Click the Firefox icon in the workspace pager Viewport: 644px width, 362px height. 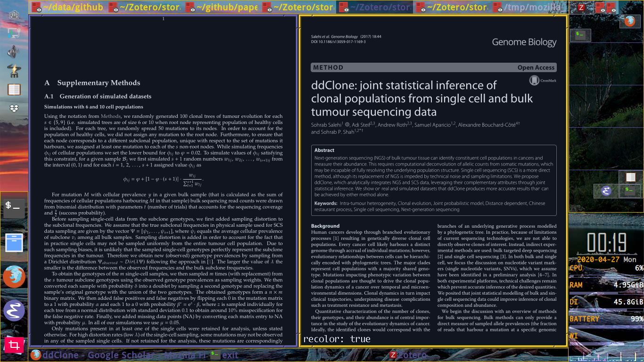click(x=629, y=21)
